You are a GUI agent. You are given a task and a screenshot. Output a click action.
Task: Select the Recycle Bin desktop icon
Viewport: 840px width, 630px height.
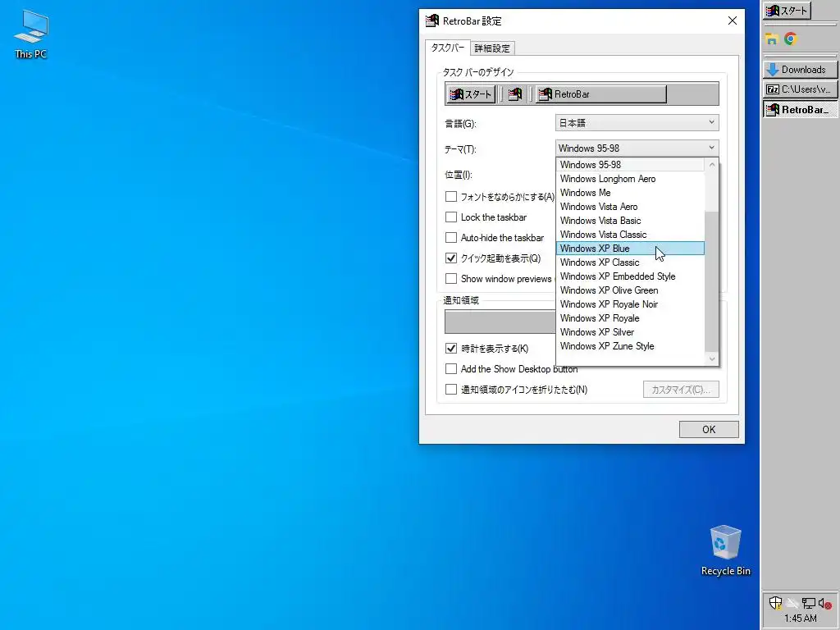point(726,550)
